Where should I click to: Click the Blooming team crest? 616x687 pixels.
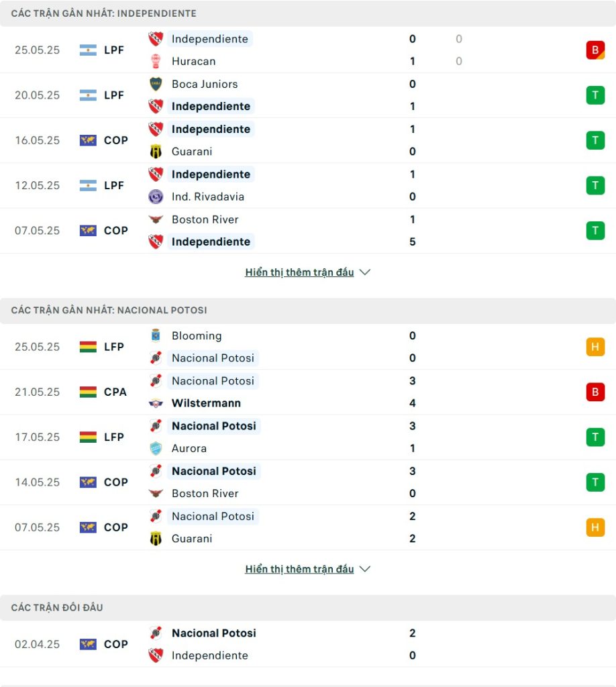(x=156, y=335)
